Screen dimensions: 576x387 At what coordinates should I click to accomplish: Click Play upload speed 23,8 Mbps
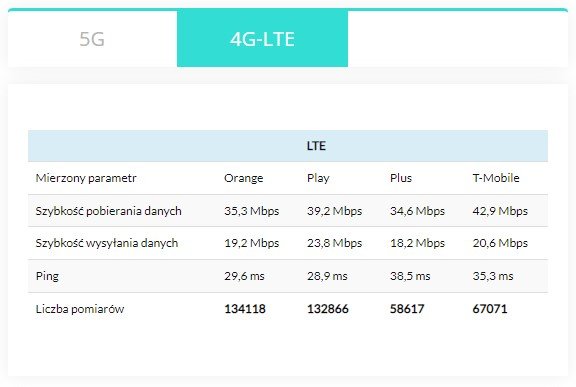tap(334, 243)
